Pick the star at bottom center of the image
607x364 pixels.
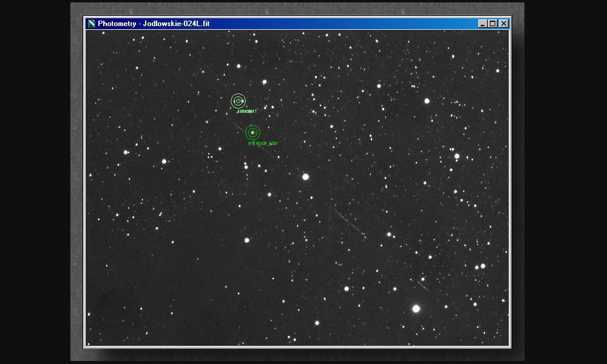click(x=317, y=323)
